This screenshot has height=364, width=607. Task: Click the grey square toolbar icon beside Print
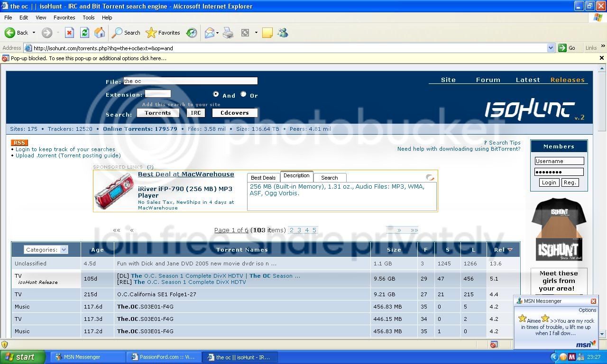(245, 33)
